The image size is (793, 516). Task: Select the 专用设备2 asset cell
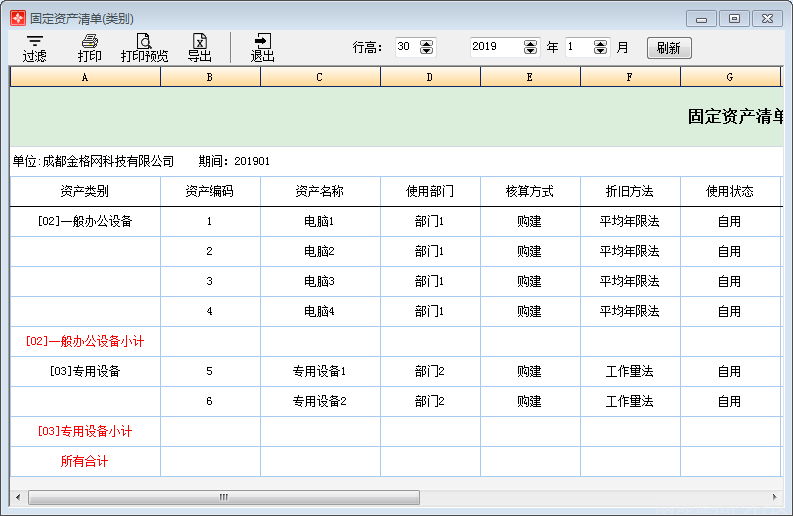pos(320,402)
